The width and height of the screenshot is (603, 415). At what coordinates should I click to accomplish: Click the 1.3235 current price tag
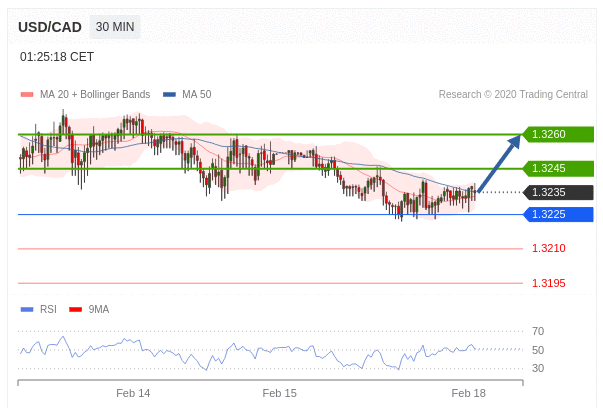point(558,192)
